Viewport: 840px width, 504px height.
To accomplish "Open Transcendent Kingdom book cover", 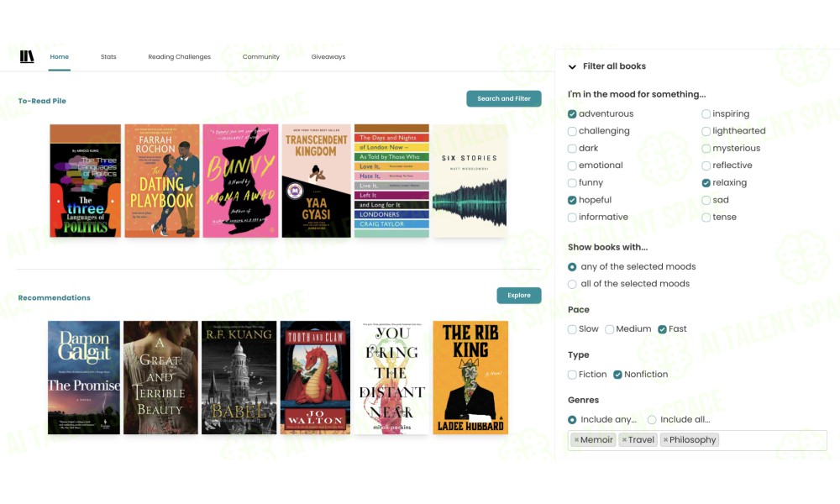I will 316,181.
